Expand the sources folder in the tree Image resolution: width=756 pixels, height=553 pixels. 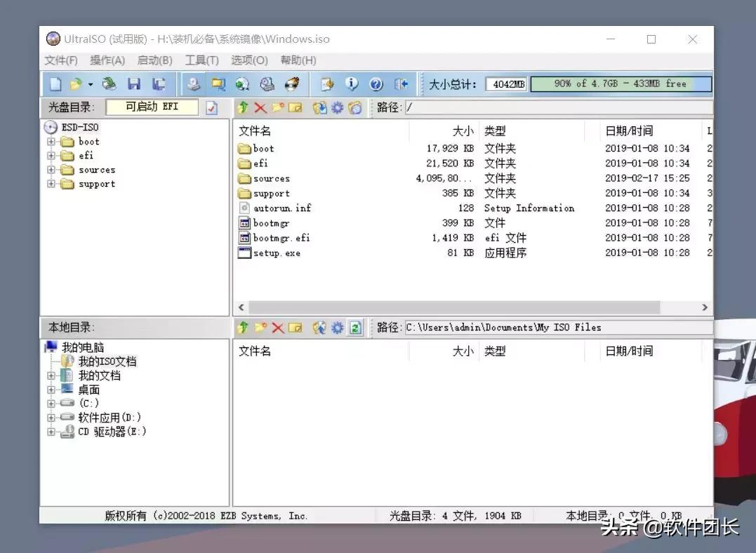[51, 170]
